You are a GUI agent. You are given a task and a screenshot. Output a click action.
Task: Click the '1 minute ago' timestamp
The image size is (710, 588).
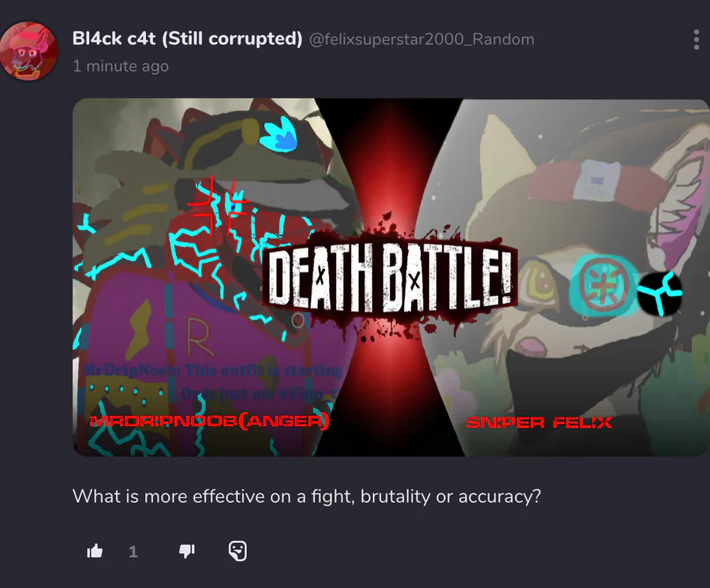pyautogui.click(x=121, y=66)
